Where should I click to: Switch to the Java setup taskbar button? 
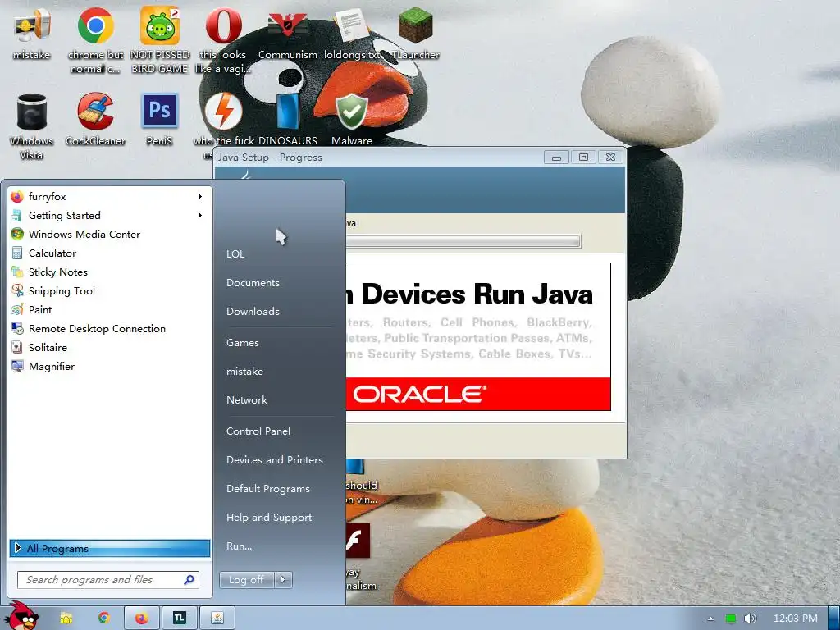217,619
